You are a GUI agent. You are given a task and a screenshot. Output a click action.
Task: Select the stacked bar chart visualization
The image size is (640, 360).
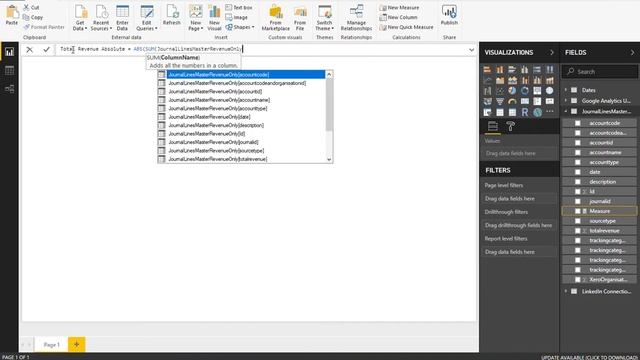(487, 69)
